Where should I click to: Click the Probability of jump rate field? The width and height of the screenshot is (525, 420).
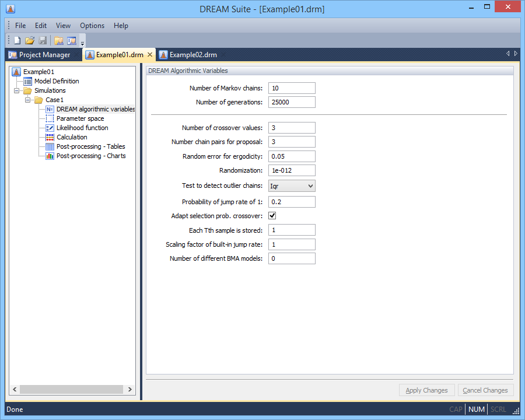coord(292,202)
